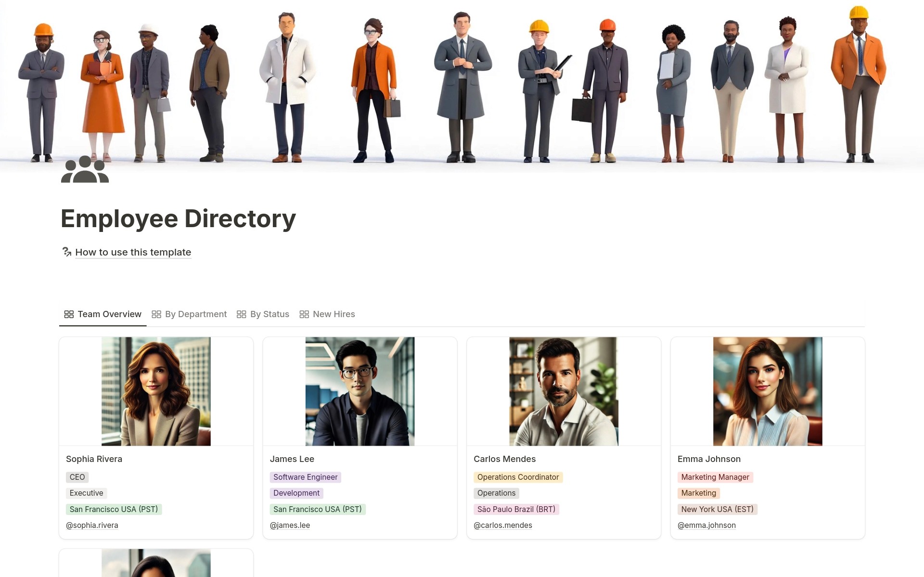
Task: Click the @james.lee mention link
Action: (x=290, y=525)
